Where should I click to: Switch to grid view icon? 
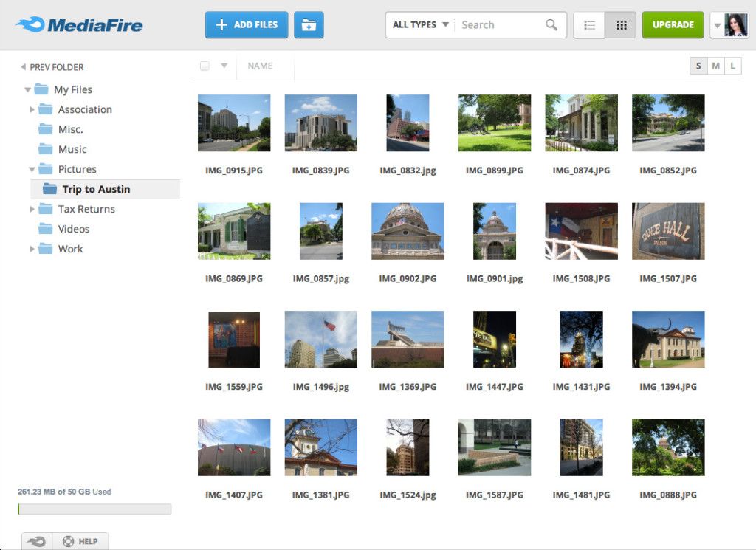pyautogui.click(x=621, y=24)
